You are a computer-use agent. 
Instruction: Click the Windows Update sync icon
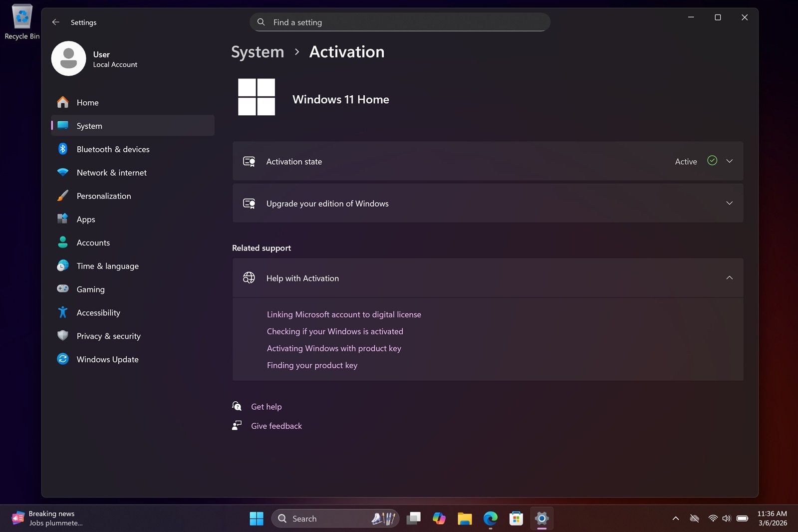click(63, 359)
